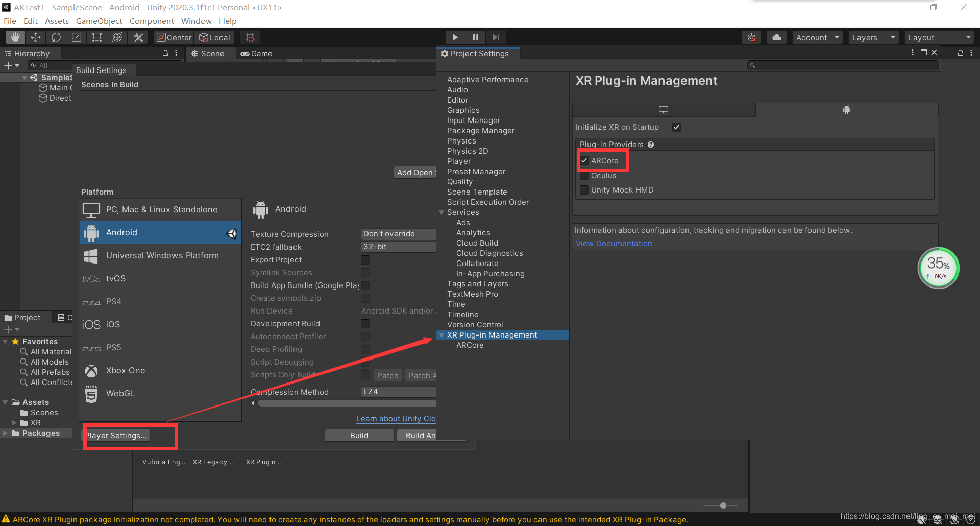Select the combined Transform tool
Image resolution: width=980 pixels, height=526 pixels.
coord(117,37)
